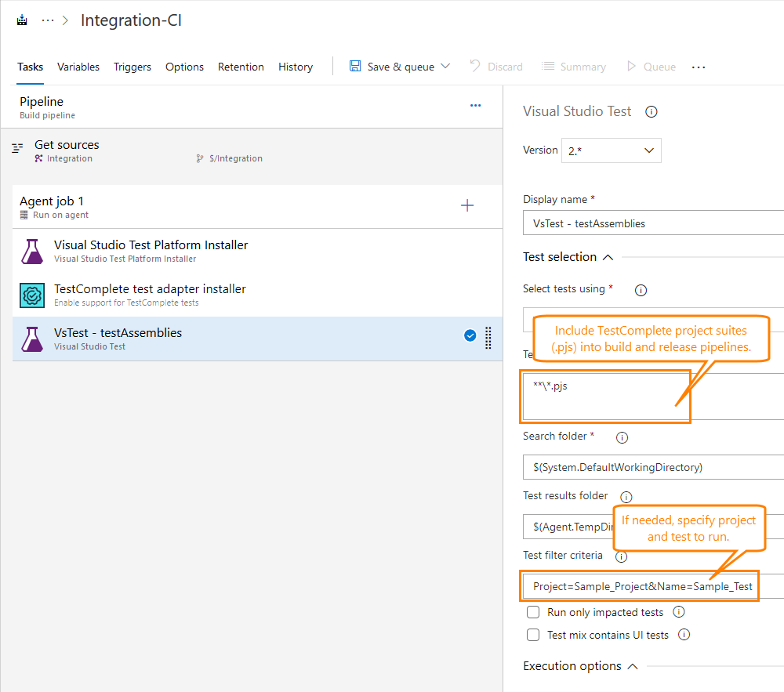The width and height of the screenshot is (784, 692).
Task: Open the Triggers tab
Action: coord(132,67)
